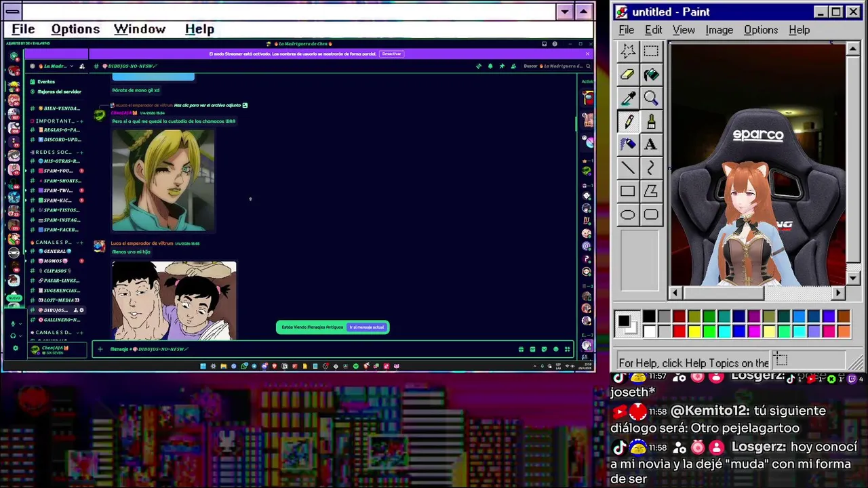Screen dimensions: 868x488
Task: Collapse the IMPORTANT... channel category
Action: (x=57, y=121)
